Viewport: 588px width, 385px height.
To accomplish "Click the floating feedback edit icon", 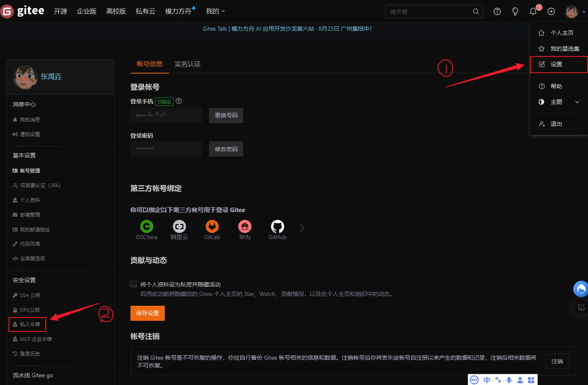I will (581, 307).
